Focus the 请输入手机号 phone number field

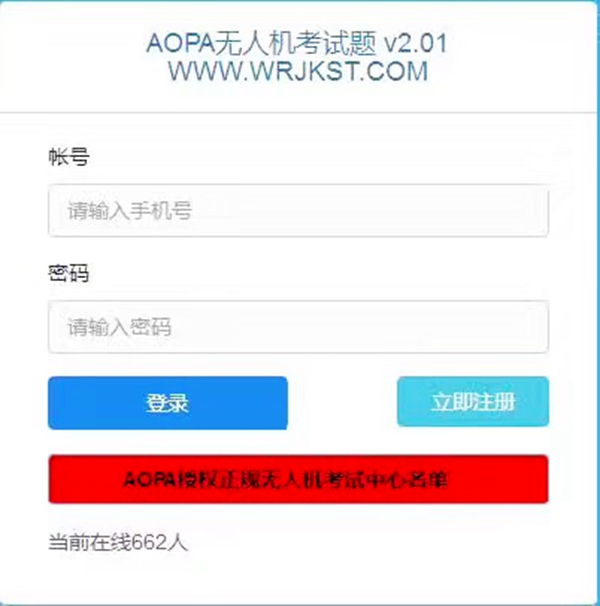[298, 211]
